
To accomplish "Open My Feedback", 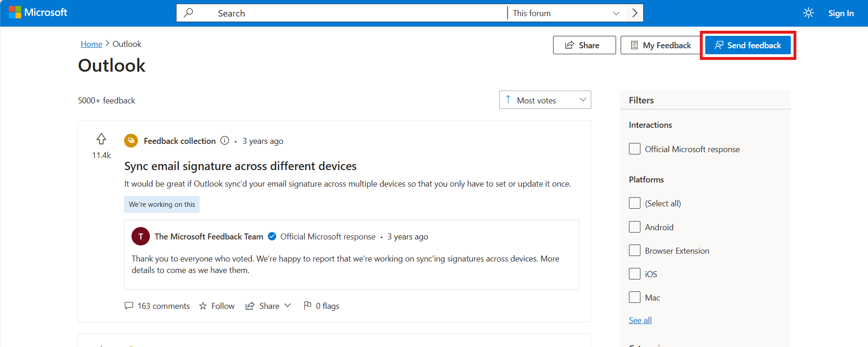I will (661, 45).
